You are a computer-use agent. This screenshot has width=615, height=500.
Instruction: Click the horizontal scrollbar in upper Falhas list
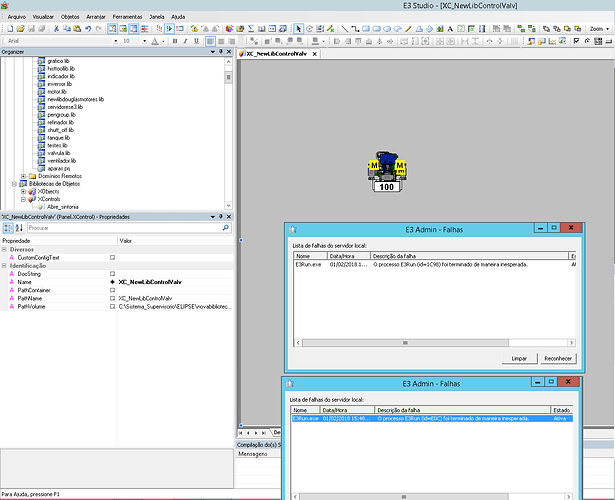[x=405, y=343]
